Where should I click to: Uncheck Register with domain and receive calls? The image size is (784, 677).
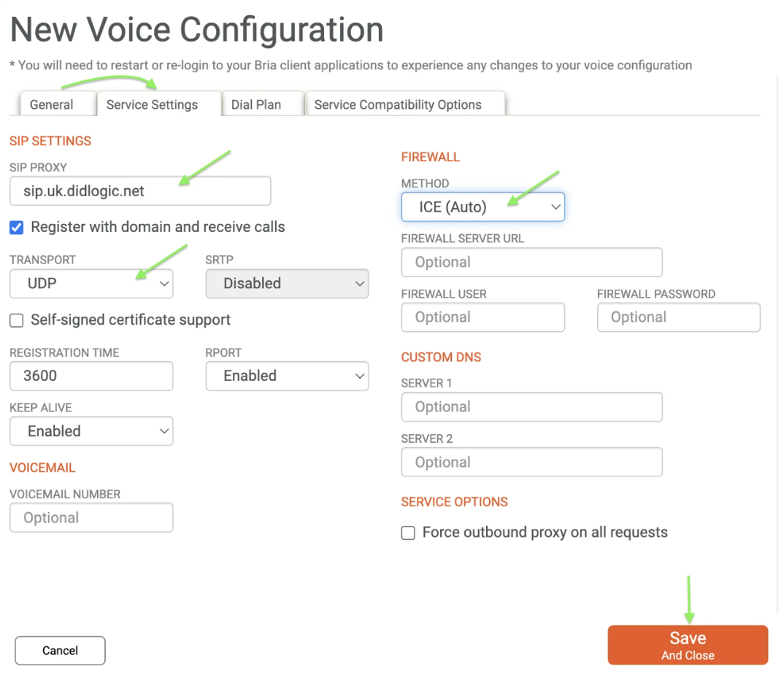pyautogui.click(x=17, y=228)
